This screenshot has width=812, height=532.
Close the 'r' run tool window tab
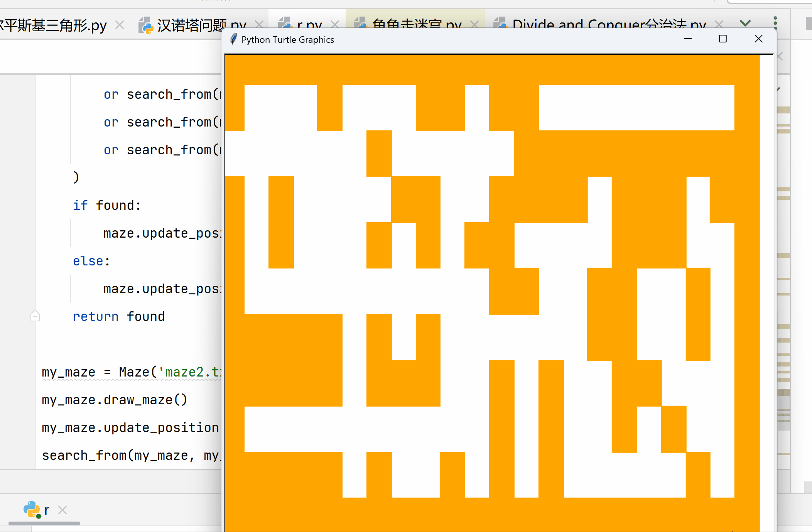(62, 510)
